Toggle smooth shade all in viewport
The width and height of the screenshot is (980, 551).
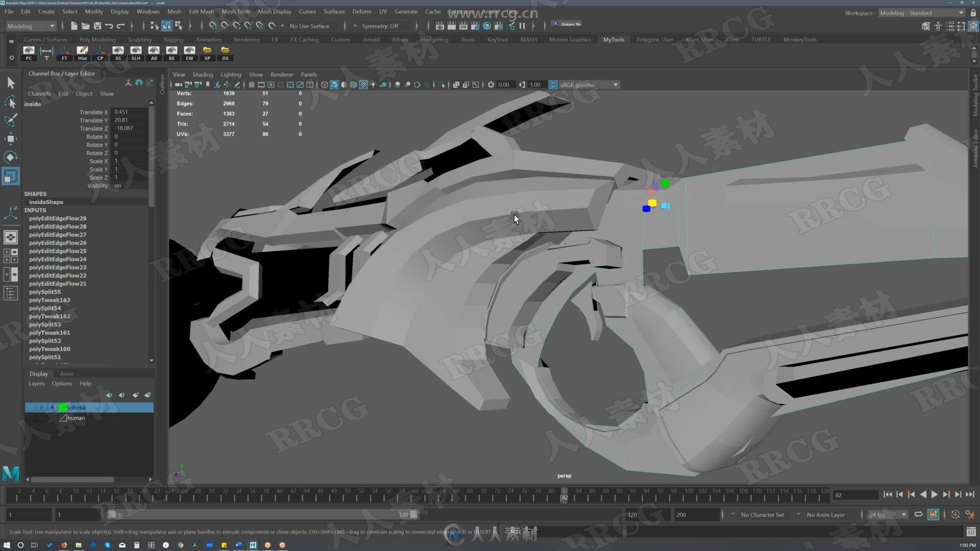coord(334,85)
